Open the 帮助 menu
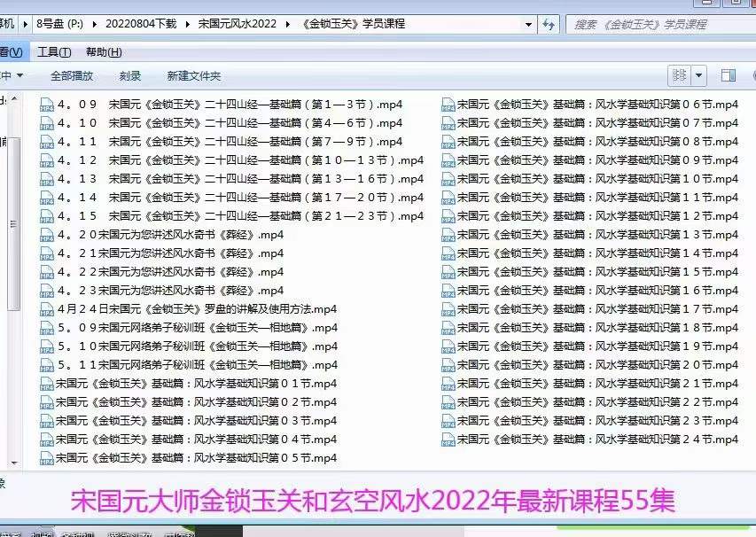Screen dimensions: 756x537 coord(103,51)
